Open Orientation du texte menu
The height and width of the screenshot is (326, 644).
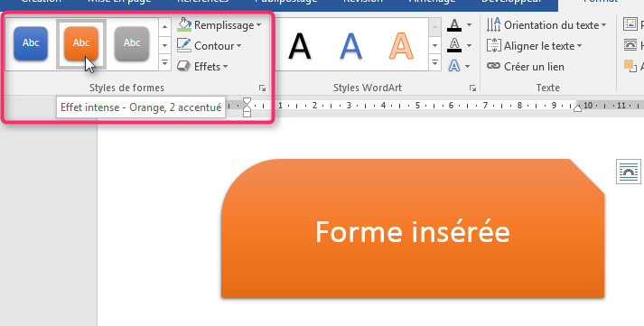pyautogui.click(x=546, y=25)
